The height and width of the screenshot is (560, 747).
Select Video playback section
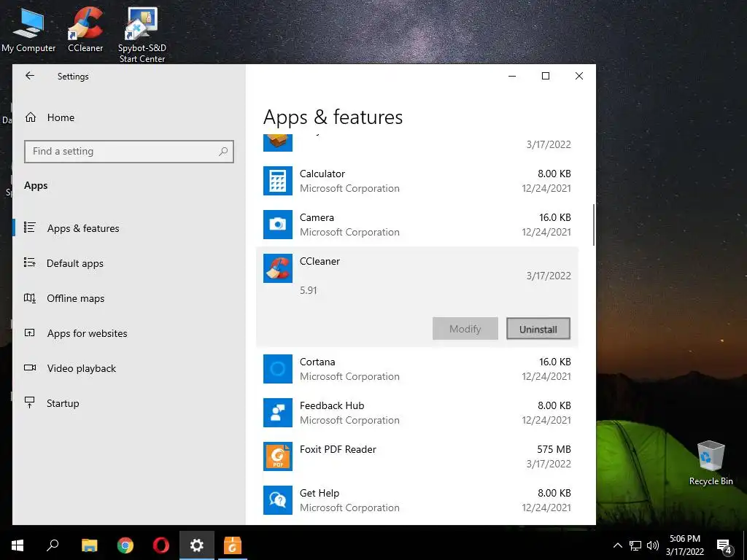[82, 368]
